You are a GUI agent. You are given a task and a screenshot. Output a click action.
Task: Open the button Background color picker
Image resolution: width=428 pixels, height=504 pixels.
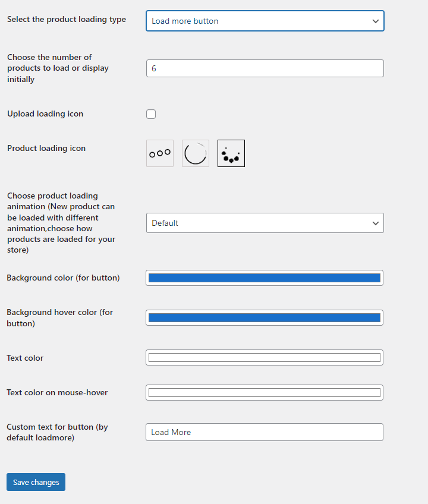[x=265, y=278]
